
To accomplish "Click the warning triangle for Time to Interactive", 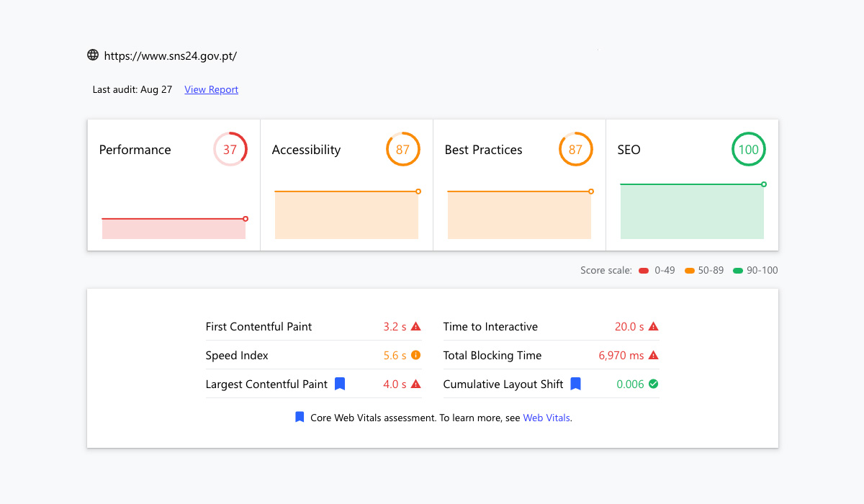I will 653,327.
